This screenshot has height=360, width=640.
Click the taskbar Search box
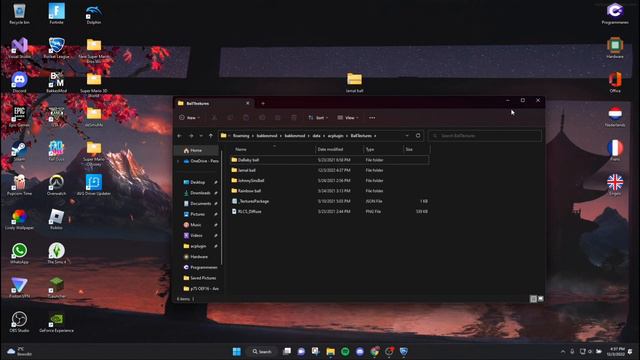pos(262,351)
